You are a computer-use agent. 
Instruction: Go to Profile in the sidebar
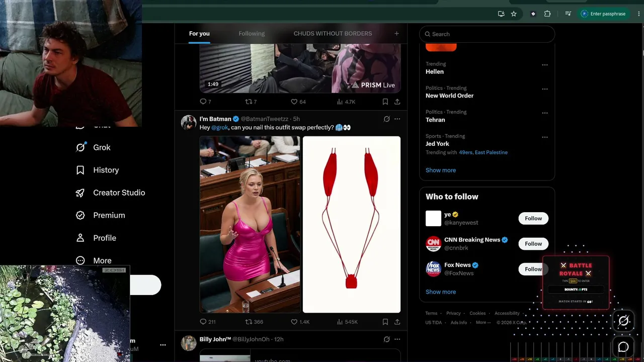point(96,238)
